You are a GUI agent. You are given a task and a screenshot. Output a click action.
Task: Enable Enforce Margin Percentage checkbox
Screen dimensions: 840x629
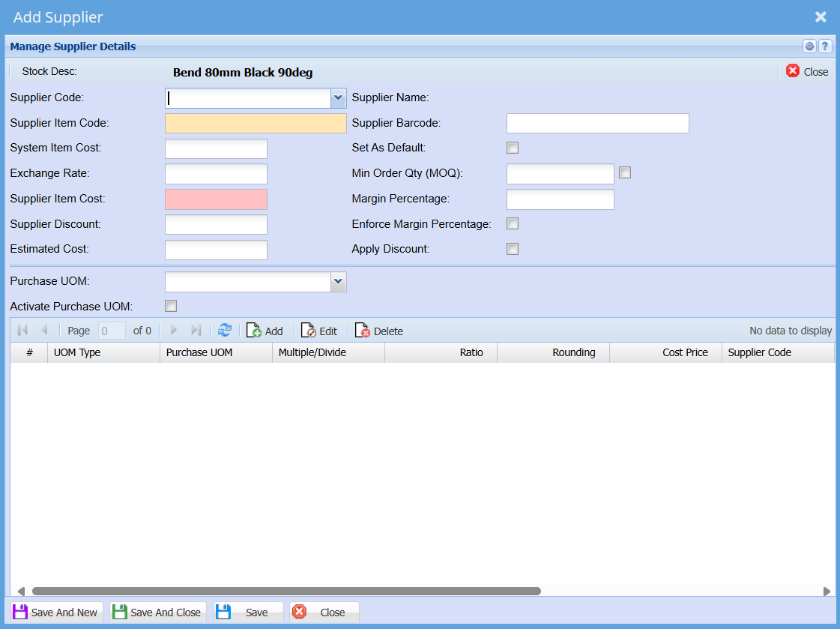[513, 223]
